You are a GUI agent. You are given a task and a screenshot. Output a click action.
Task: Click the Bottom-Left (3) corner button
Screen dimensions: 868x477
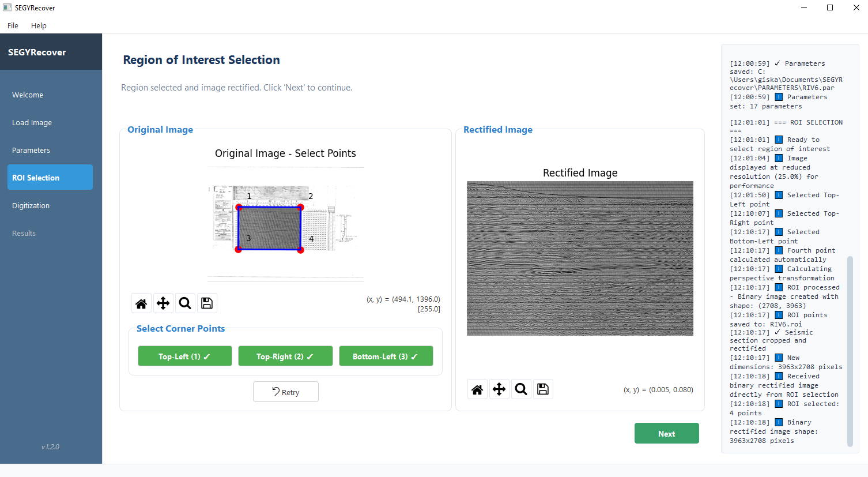pyautogui.click(x=386, y=356)
